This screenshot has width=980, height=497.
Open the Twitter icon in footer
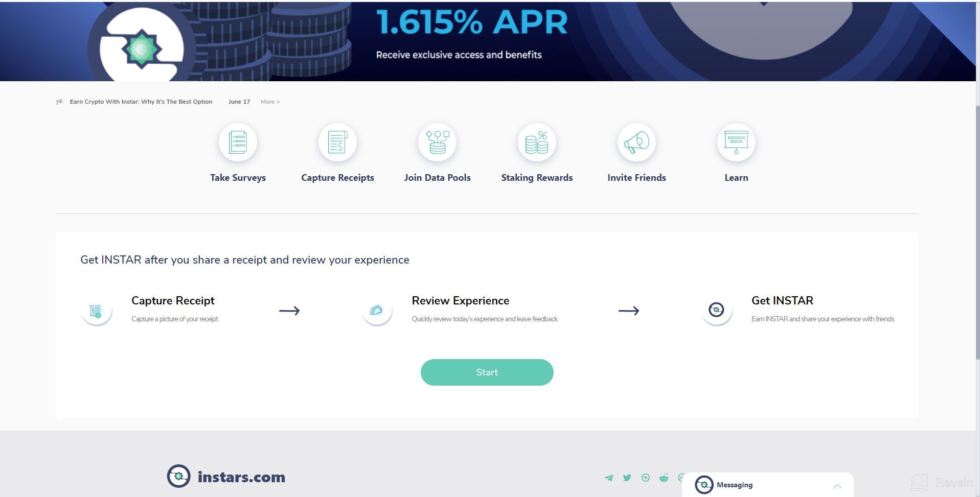click(x=627, y=478)
